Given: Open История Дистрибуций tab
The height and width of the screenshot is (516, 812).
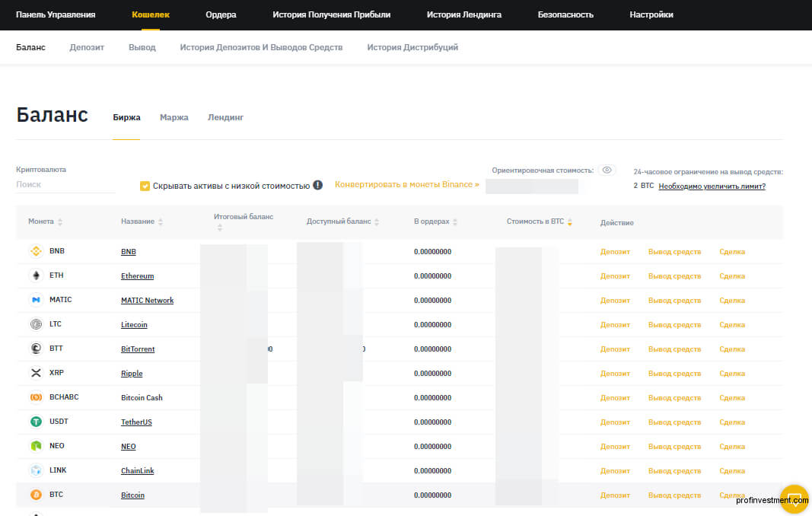Looking at the screenshot, I should click(x=412, y=47).
